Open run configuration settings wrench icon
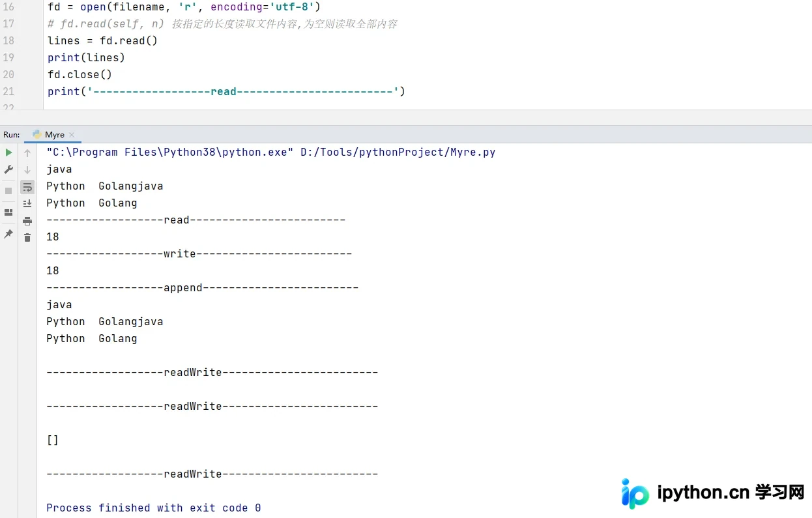The height and width of the screenshot is (518, 812). tap(8, 169)
